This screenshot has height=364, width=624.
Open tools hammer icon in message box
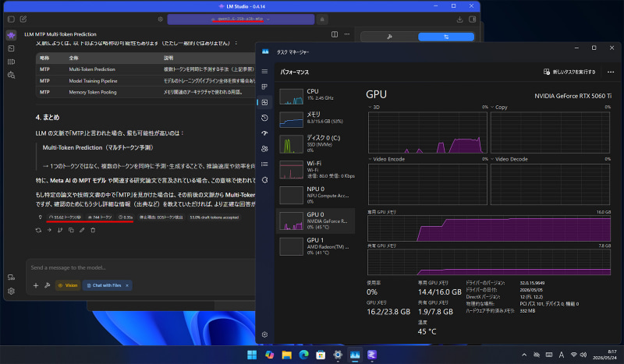tap(48, 285)
